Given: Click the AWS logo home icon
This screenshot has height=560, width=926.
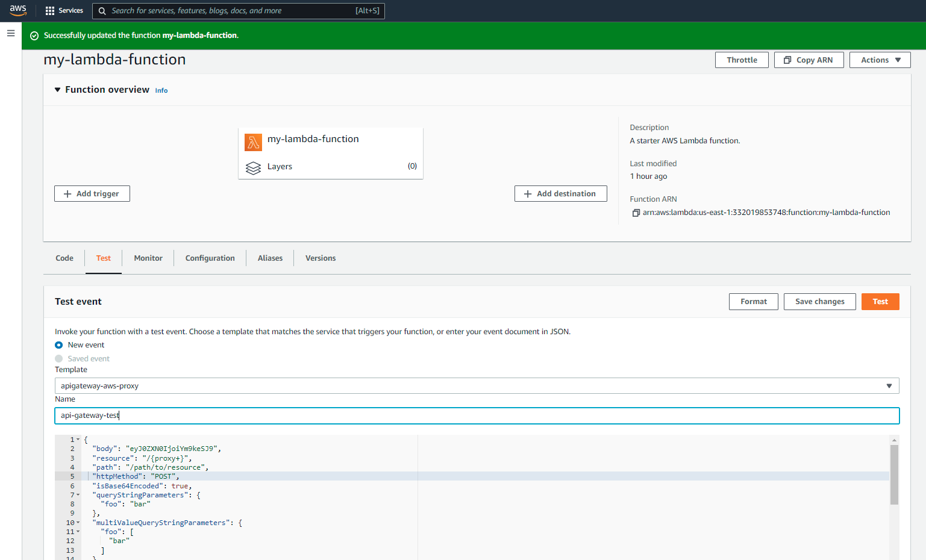Looking at the screenshot, I should [x=18, y=10].
